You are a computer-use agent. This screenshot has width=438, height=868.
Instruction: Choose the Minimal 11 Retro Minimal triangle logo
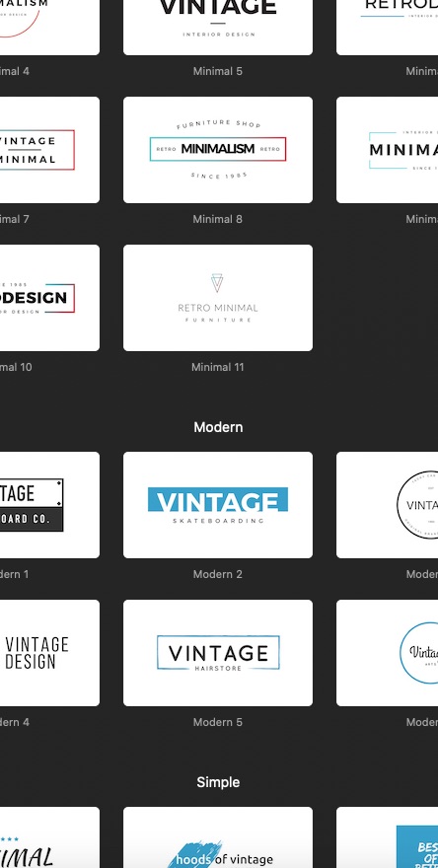[x=218, y=298]
